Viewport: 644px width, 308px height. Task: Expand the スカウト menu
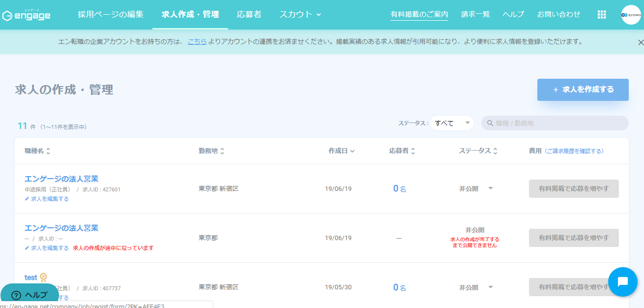(x=300, y=15)
